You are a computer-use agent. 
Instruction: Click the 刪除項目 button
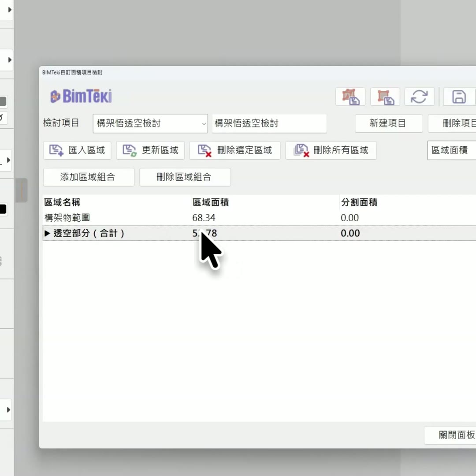[452, 123]
